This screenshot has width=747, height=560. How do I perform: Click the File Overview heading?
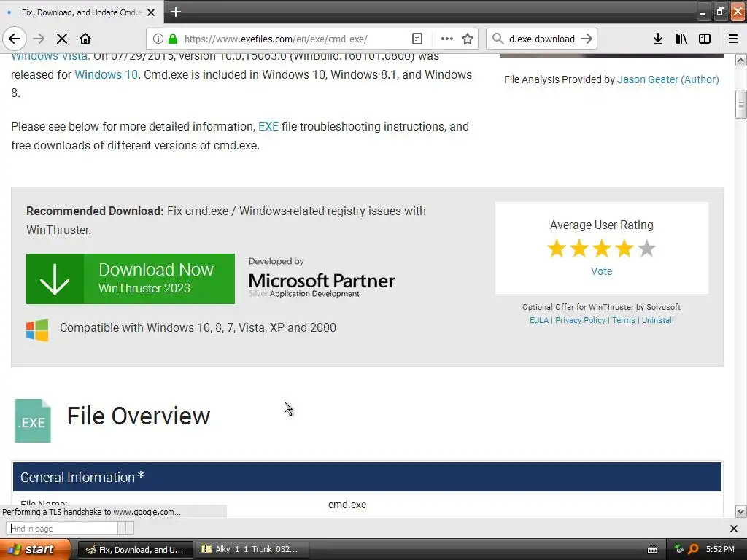tap(138, 416)
